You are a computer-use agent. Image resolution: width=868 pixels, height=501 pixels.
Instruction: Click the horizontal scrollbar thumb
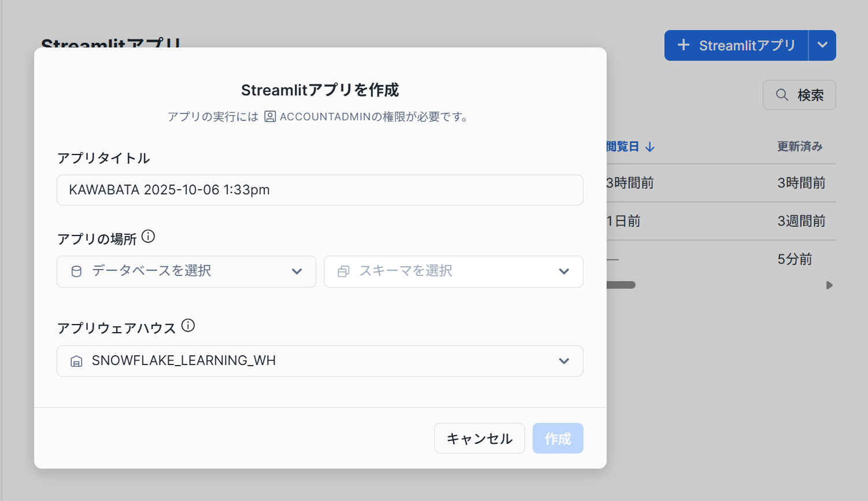pyautogui.click(x=621, y=285)
